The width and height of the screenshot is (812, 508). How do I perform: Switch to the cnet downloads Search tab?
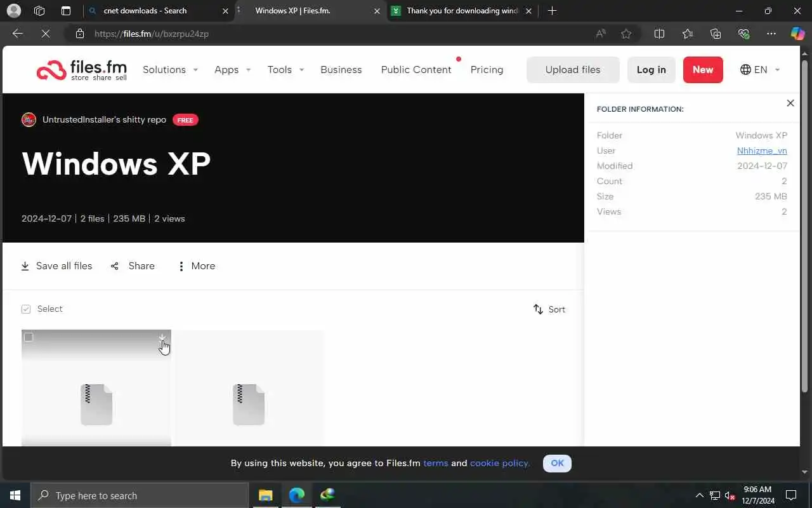pyautogui.click(x=146, y=11)
